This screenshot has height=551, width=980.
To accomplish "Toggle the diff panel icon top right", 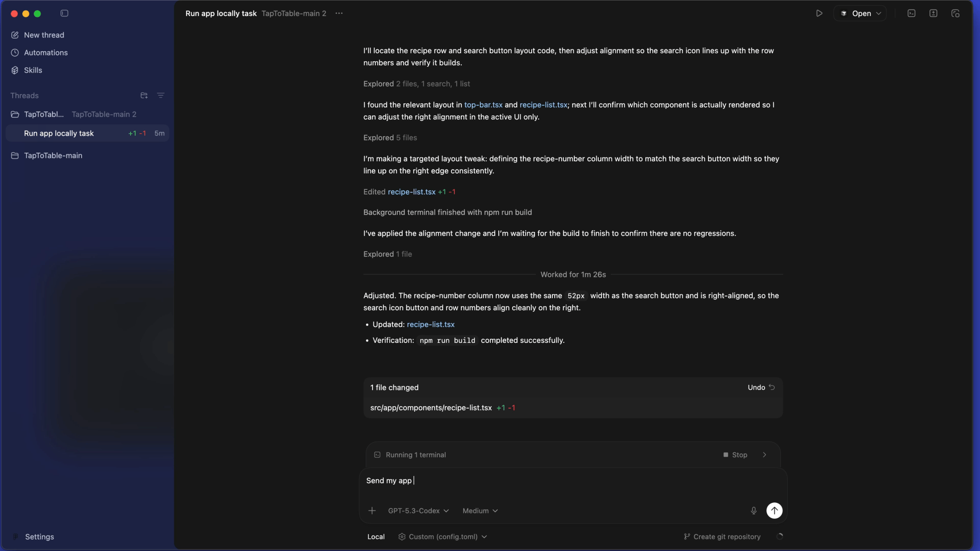I will click(933, 13).
